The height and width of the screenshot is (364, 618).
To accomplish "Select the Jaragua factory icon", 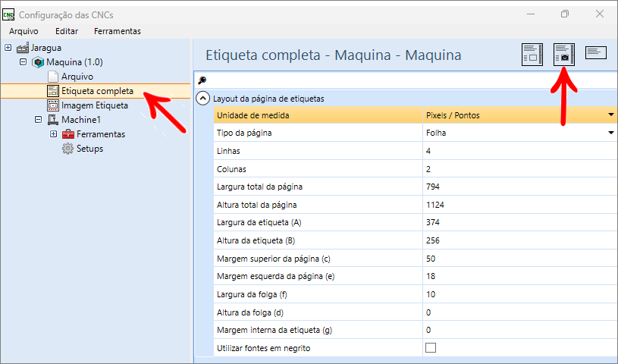I will [x=23, y=48].
